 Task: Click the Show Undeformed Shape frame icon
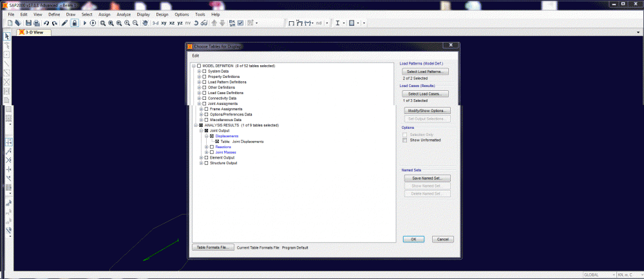[292, 23]
